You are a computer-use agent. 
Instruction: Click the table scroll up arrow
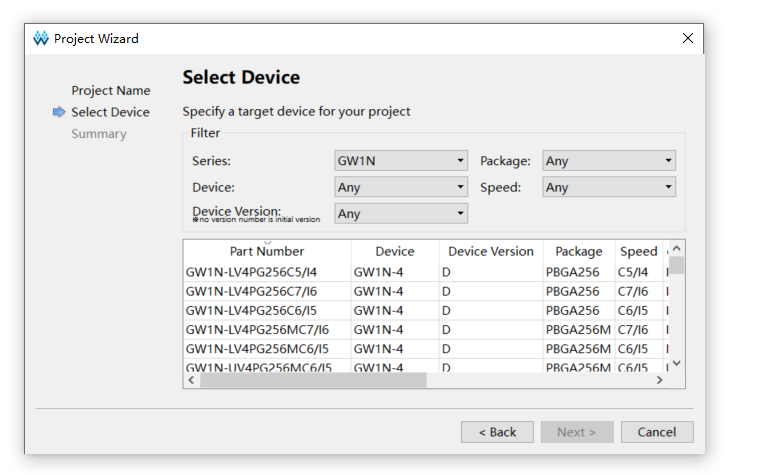(677, 248)
